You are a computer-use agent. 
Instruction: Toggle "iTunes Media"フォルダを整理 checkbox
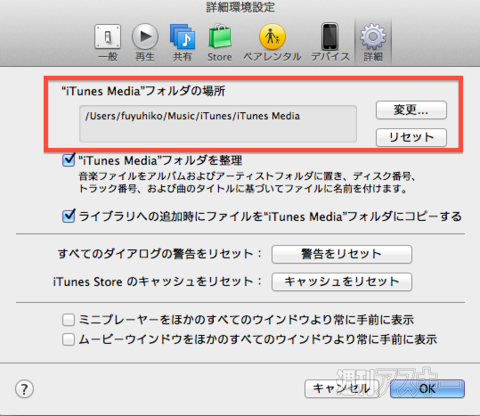click(69, 160)
